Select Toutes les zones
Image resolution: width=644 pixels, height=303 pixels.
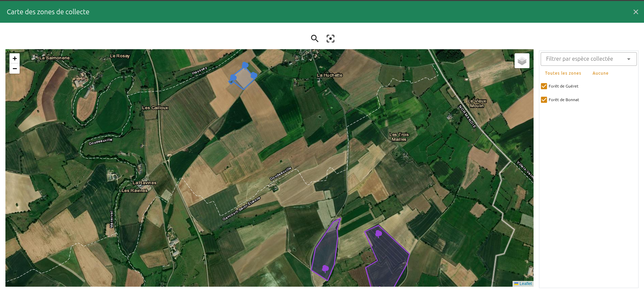[x=563, y=73]
